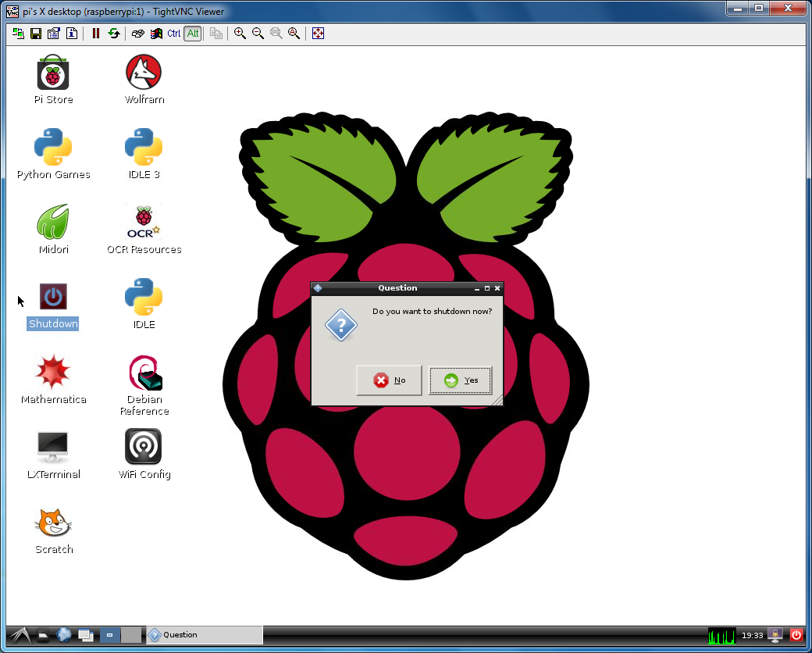812x653 pixels.
Task: Select the IDLE desktop icon
Action: (x=144, y=304)
